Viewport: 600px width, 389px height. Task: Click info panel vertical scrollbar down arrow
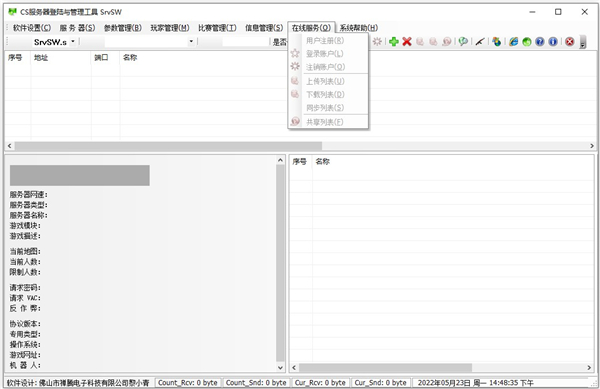[x=280, y=368]
